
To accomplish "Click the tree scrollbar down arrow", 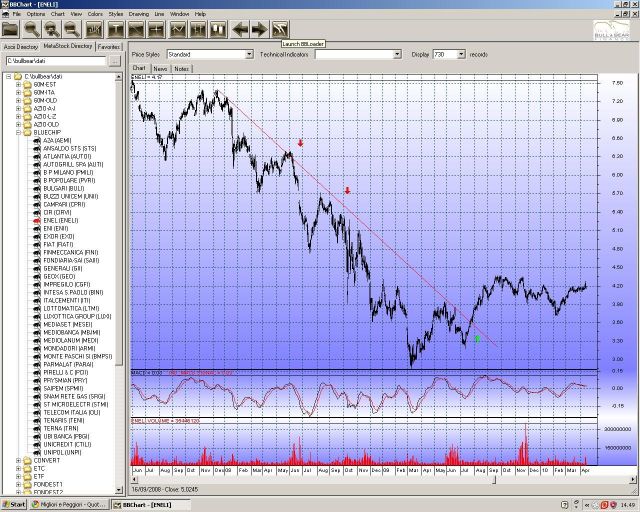I will [119, 490].
